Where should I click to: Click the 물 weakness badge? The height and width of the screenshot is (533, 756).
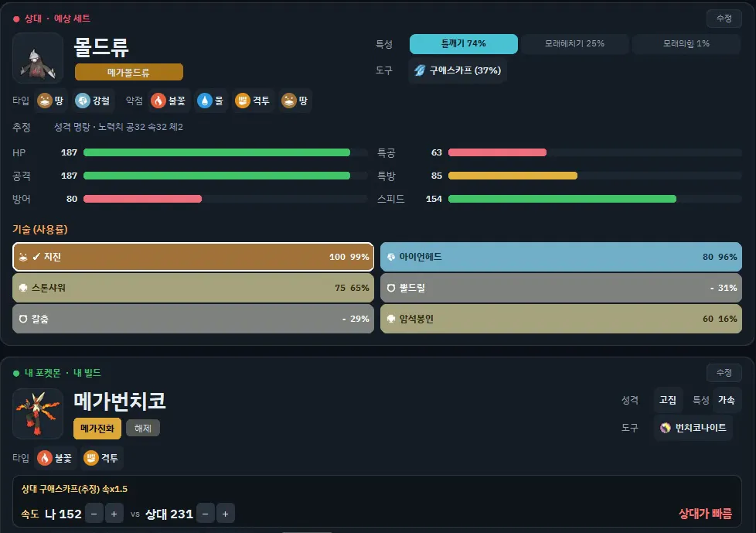pos(211,101)
